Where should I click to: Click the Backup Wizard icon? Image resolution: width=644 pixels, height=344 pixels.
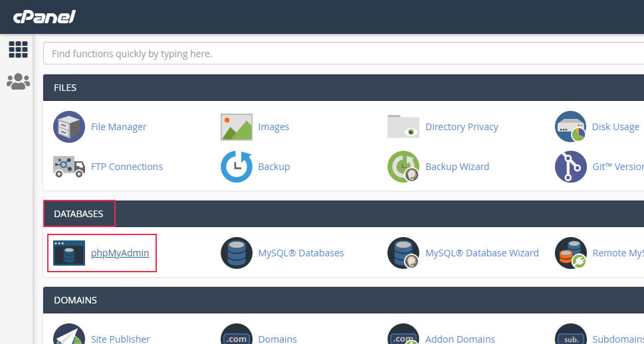[x=403, y=166]
